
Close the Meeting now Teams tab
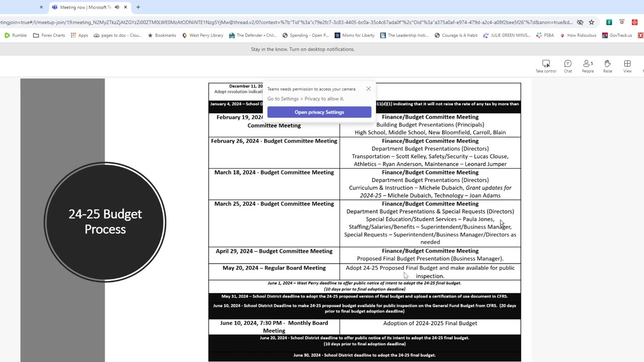point(125,8)
